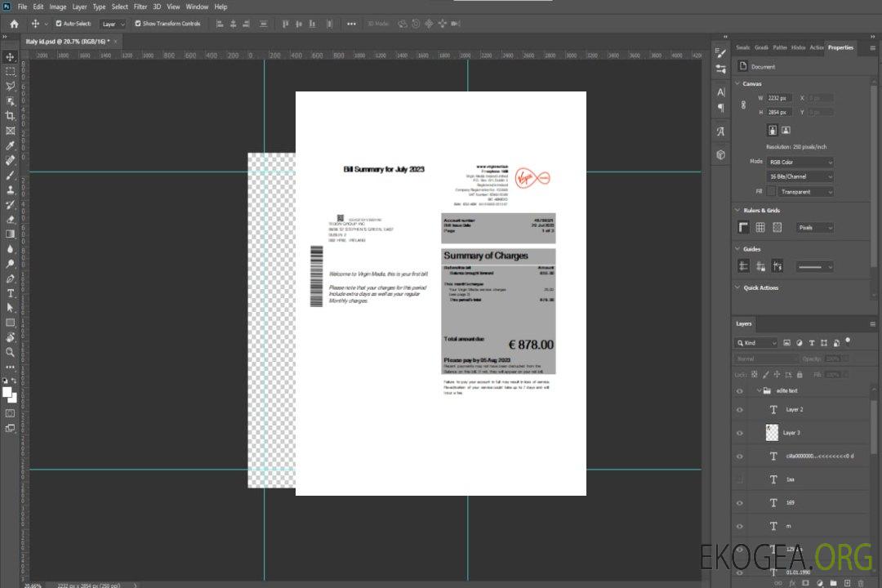Select the Layer 3 layer thumbnail

click(772, 432)
